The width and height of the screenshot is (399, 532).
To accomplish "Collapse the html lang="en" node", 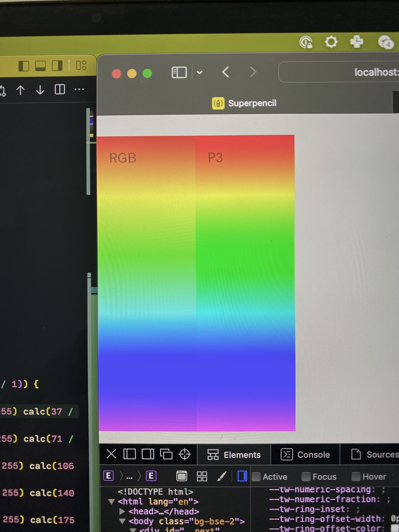I will (111, 502).
